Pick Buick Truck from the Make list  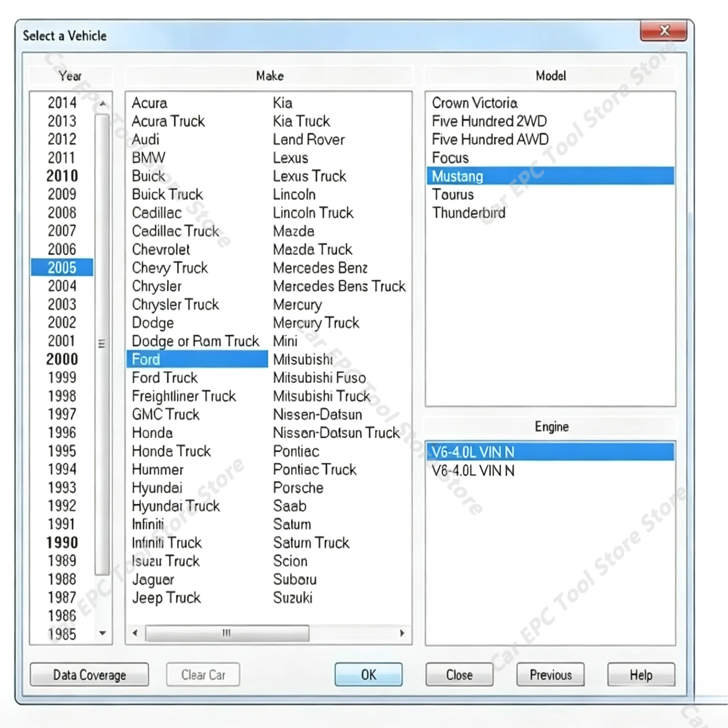(x=167, y=194)
